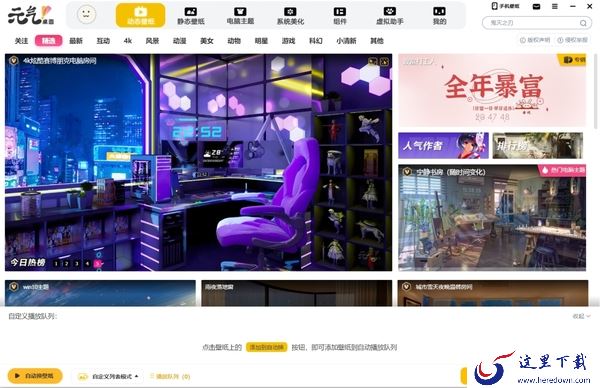The image size is (600, 388).
Task: Go to hot-list slide 3
Action: pos(77,263)
